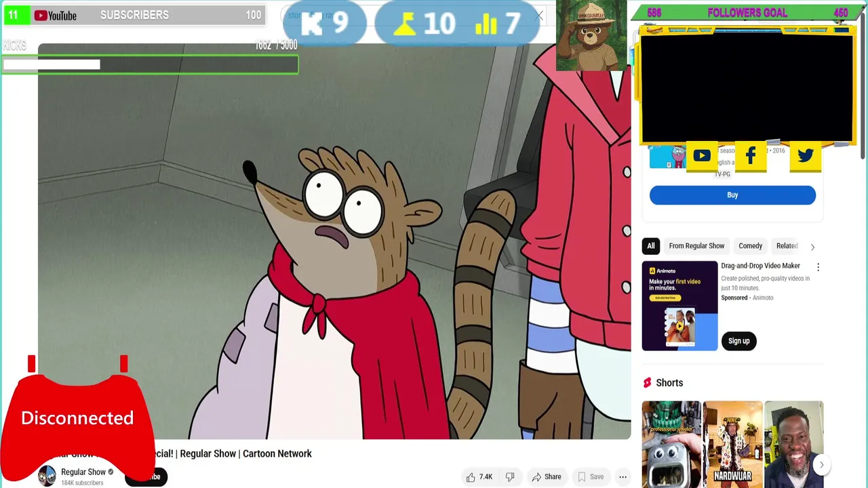Open Drag-and-Drop Video Maker ad title
Image resolution: width=868 pixels, height=488 pixels.
pos(760,266)
